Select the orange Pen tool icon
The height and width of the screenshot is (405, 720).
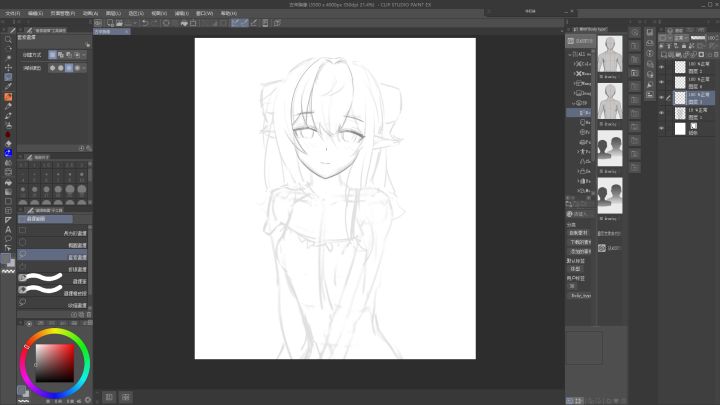(x=8, y=97)
